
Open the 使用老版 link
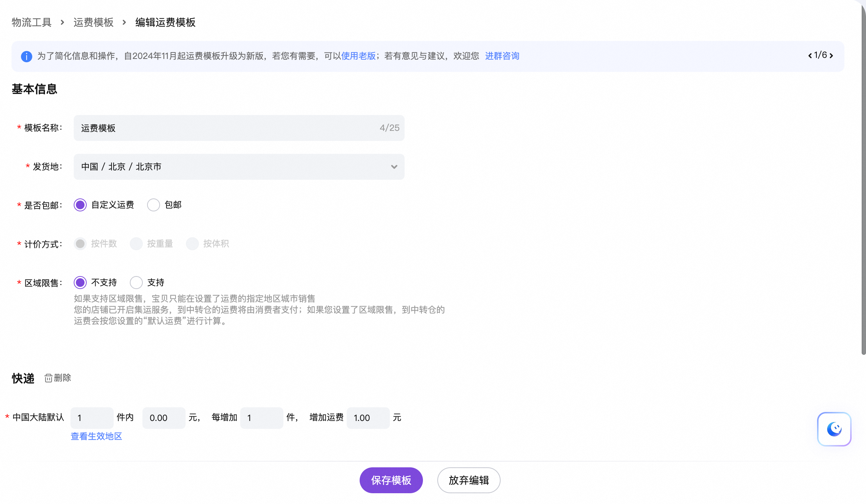[358, 56]
